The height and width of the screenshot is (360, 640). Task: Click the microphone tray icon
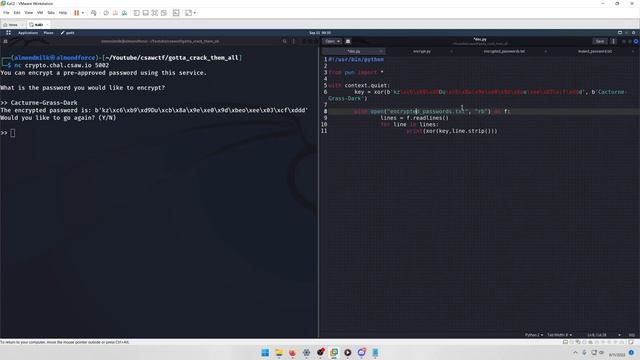[584, 353]
